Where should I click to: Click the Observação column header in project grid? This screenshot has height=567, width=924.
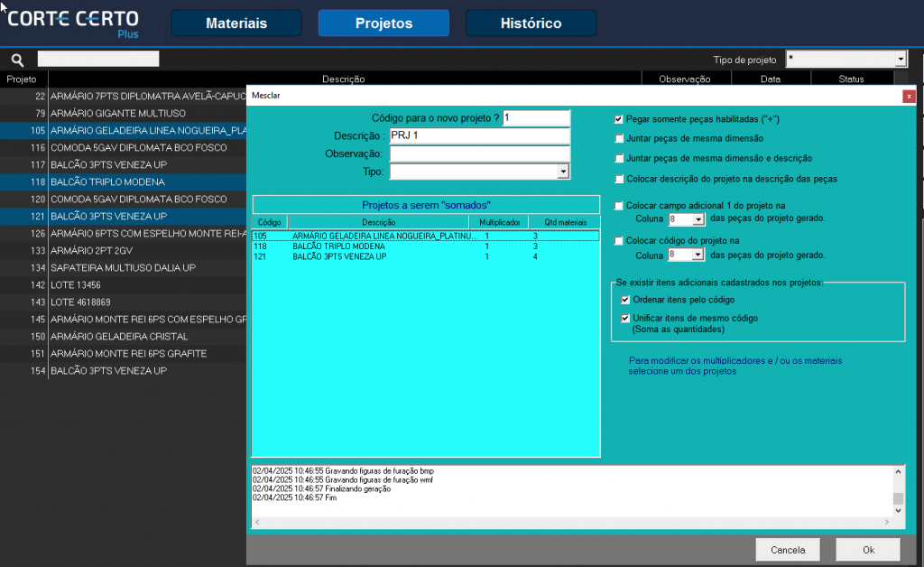pyautogui.click(x=685, y=79)
